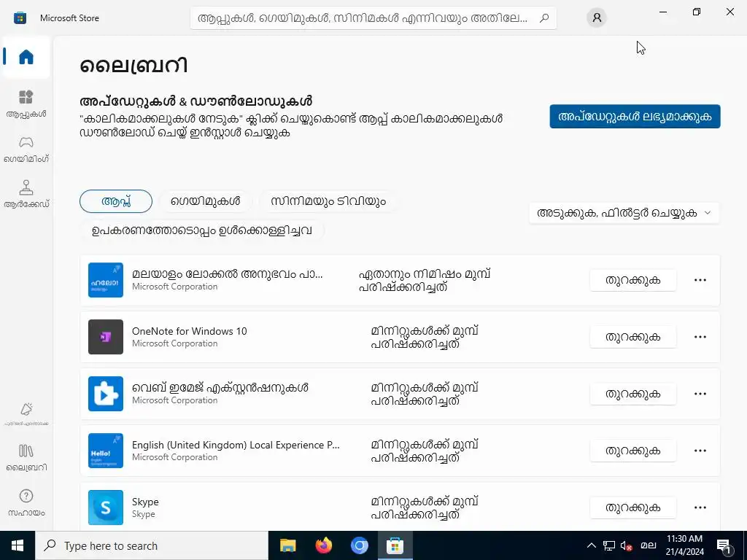This screenshot has height=560, width=747.
Task: Show hidden tray icons chevron
Action: pyautogui.click(x=591, y=545)
